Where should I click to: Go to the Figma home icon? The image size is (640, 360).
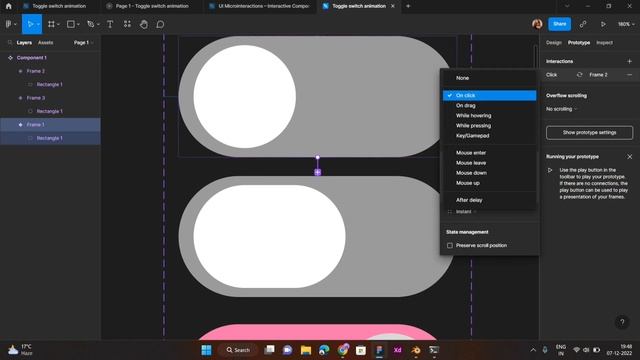coord(8,6)
